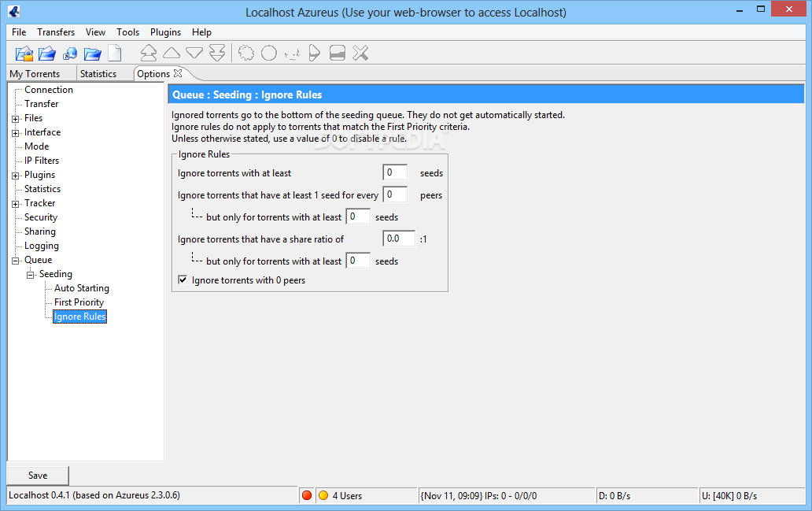
Task: Click the move down triangle icon
Action: tap(194, 53)
